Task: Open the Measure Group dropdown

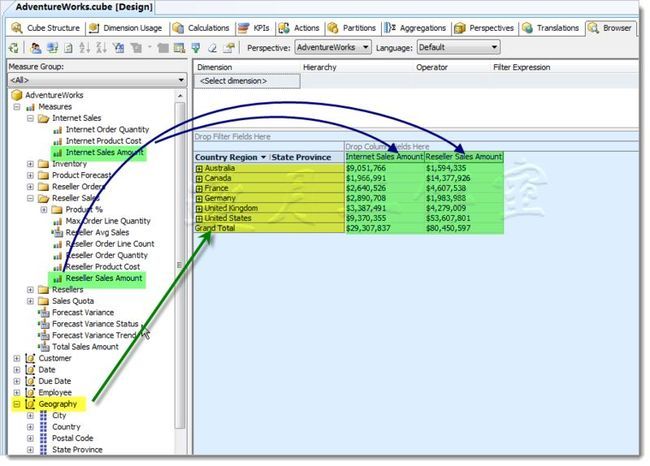Action: [x=97, y=80]
